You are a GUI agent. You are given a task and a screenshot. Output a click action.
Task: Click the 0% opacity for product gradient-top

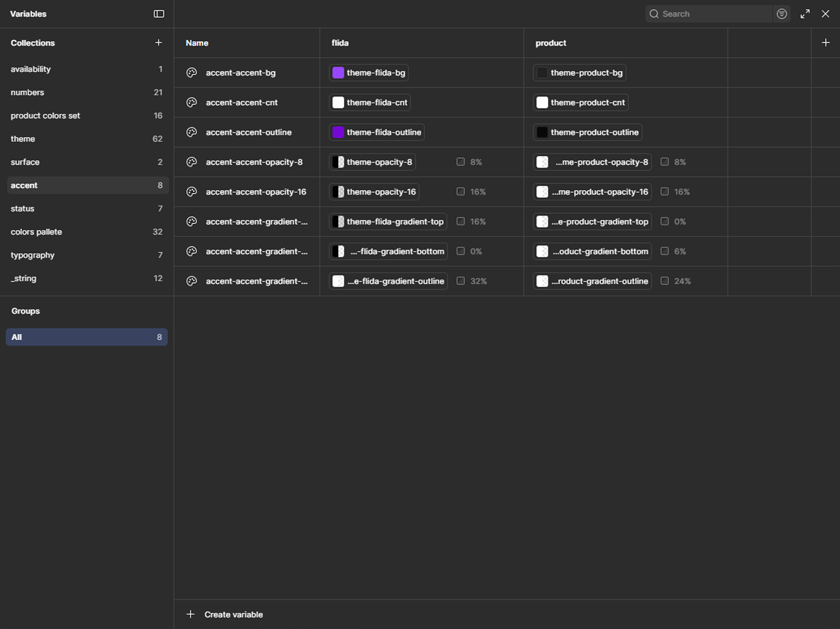coord(680,221)
